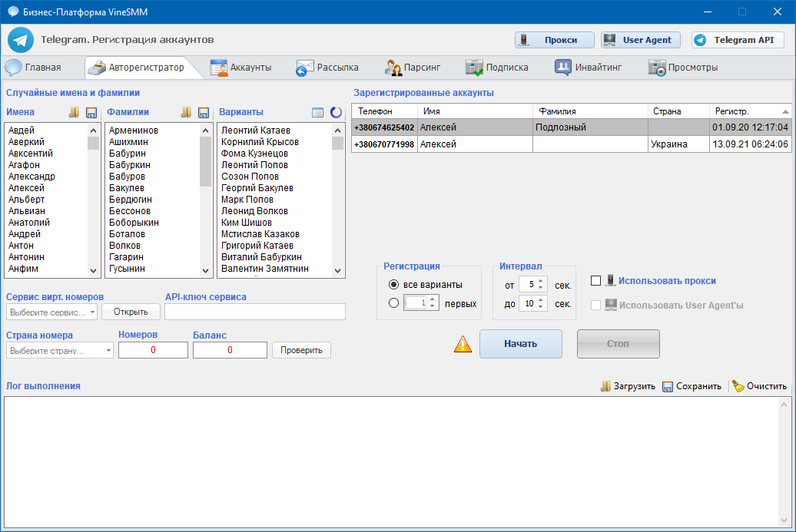Select variant Корнилий Крысов
The height and width of the screenshot is (532, 796).
(260, 142)
